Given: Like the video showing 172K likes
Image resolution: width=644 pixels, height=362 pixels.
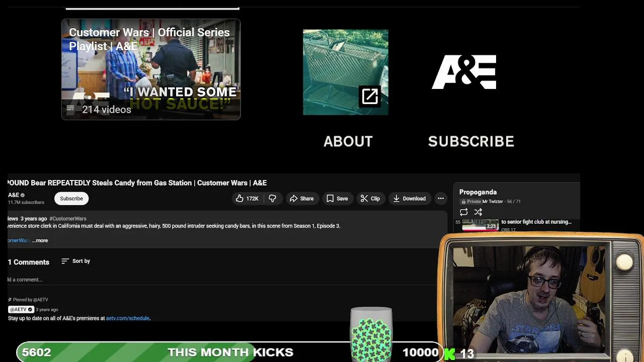Looking at the screenshot, I should (247, 199).
